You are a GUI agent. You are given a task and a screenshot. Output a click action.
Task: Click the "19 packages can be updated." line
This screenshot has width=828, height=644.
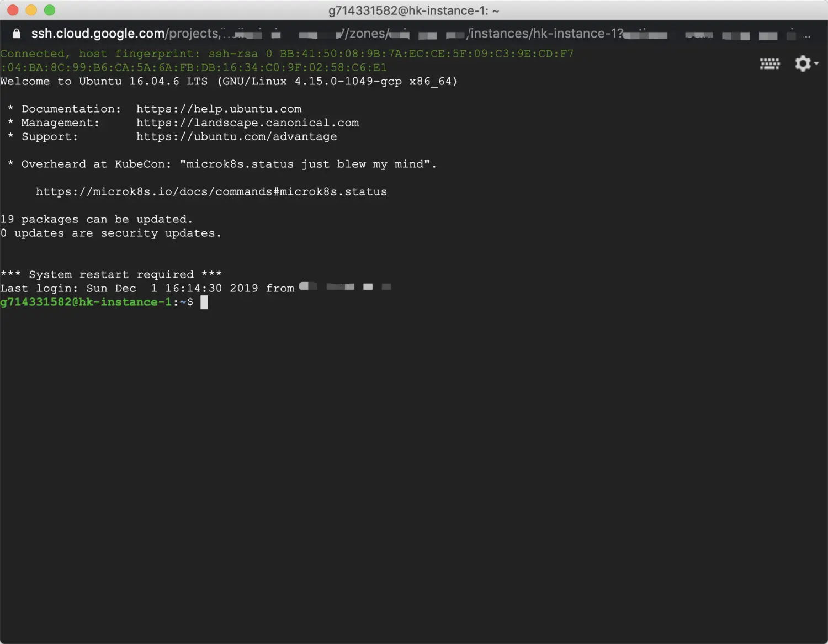pyautogui.click(x=97, y=219)
